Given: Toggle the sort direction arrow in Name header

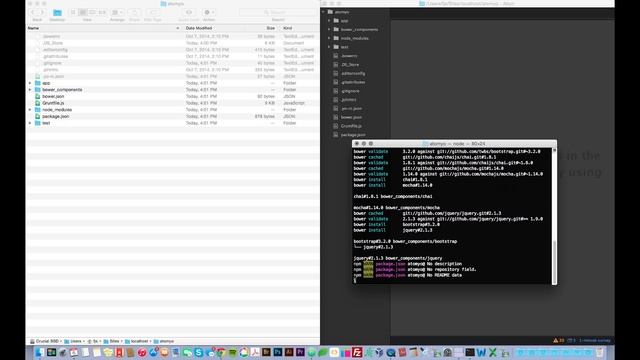Looking at the screenshot, I should pyautogui.click(x=178, y=28).
